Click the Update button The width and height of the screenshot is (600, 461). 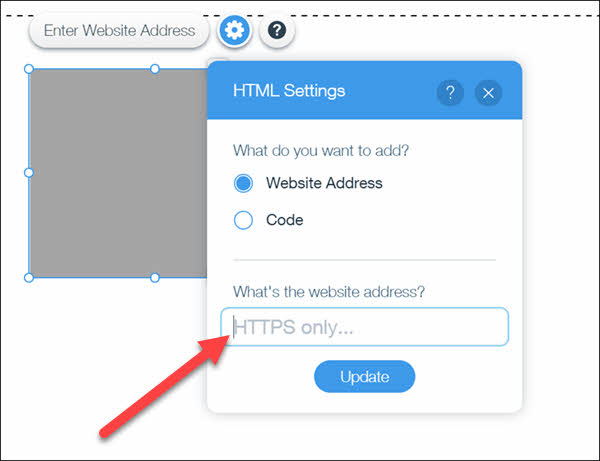click(365, 376)
